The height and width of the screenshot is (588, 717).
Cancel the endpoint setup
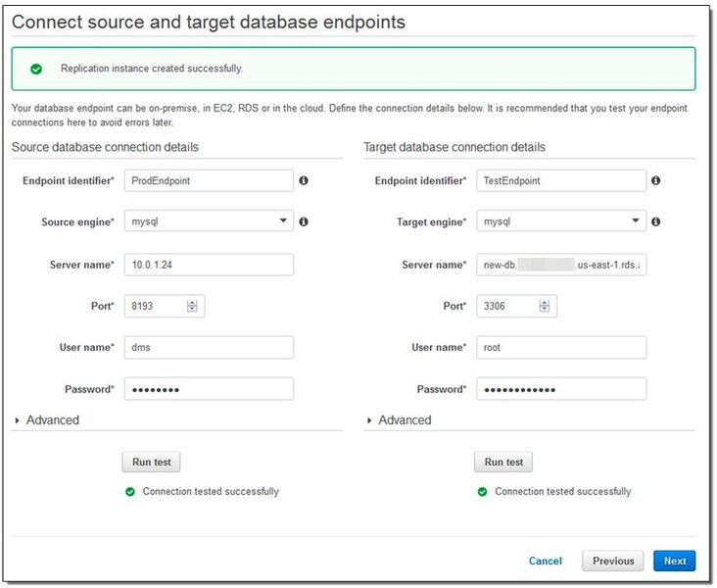coord(546,562)
